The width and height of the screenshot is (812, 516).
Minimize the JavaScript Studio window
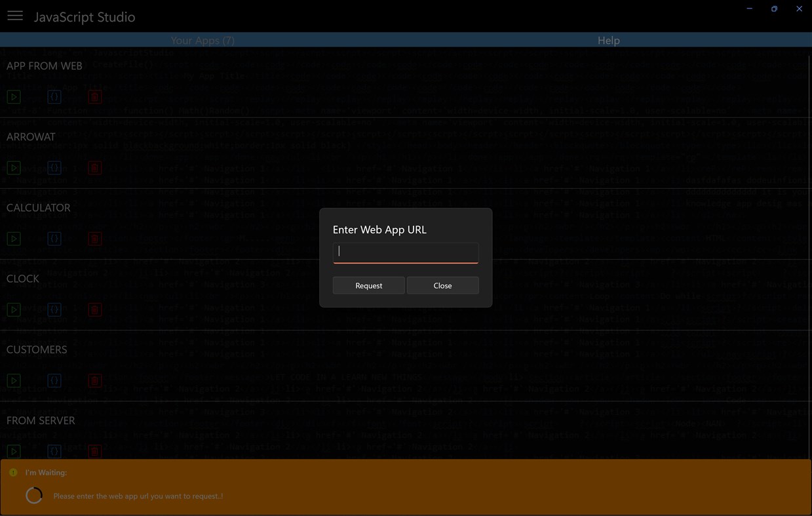pos(749,9)
